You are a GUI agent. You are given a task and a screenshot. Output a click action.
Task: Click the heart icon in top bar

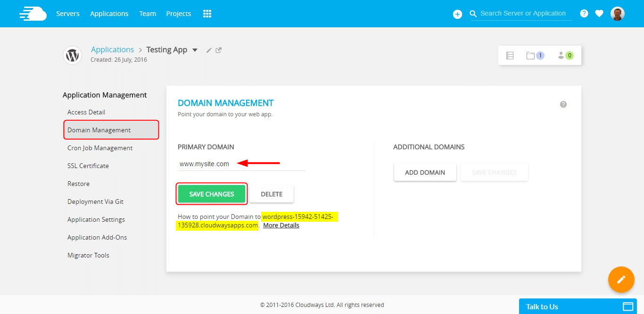599,14
